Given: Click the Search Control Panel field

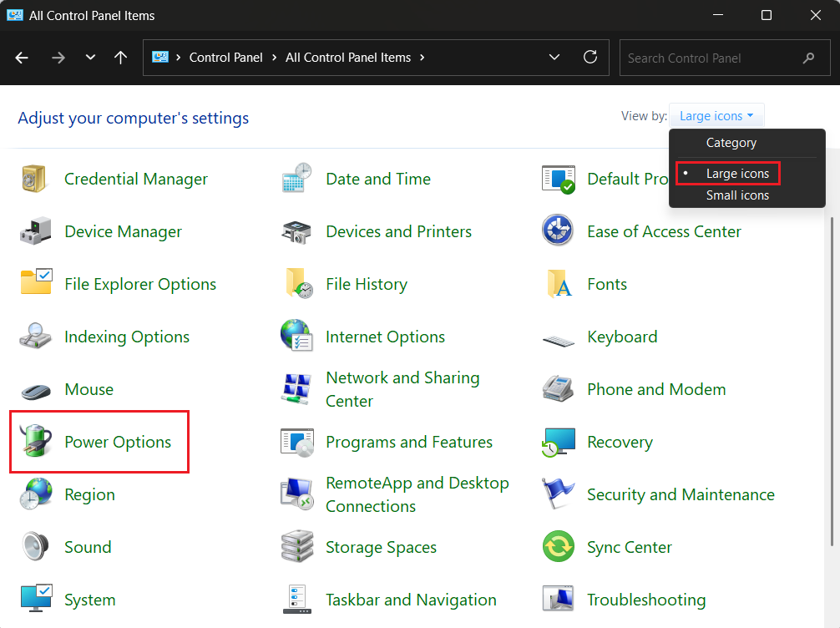Looking at the screenshot, I should coord(710,58).
